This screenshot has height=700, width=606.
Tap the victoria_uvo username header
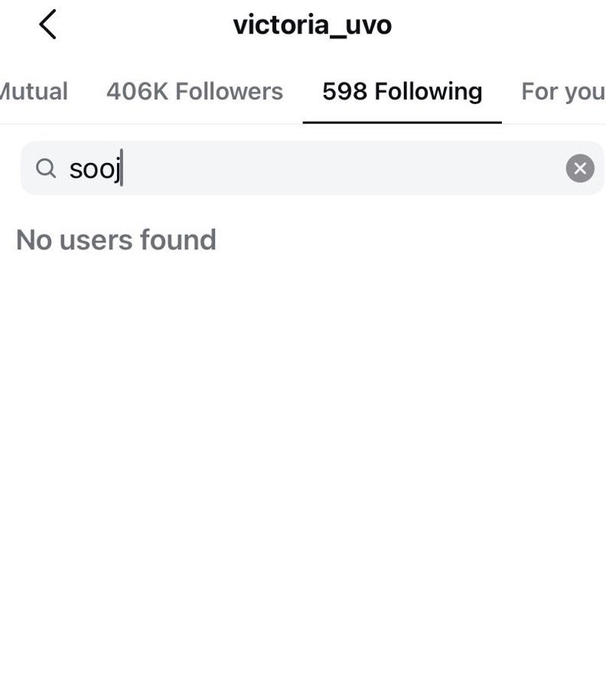[312, 24]
